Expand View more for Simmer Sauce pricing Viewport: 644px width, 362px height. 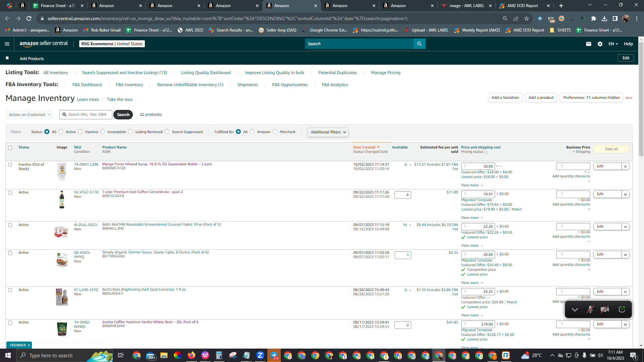(472, 283)
